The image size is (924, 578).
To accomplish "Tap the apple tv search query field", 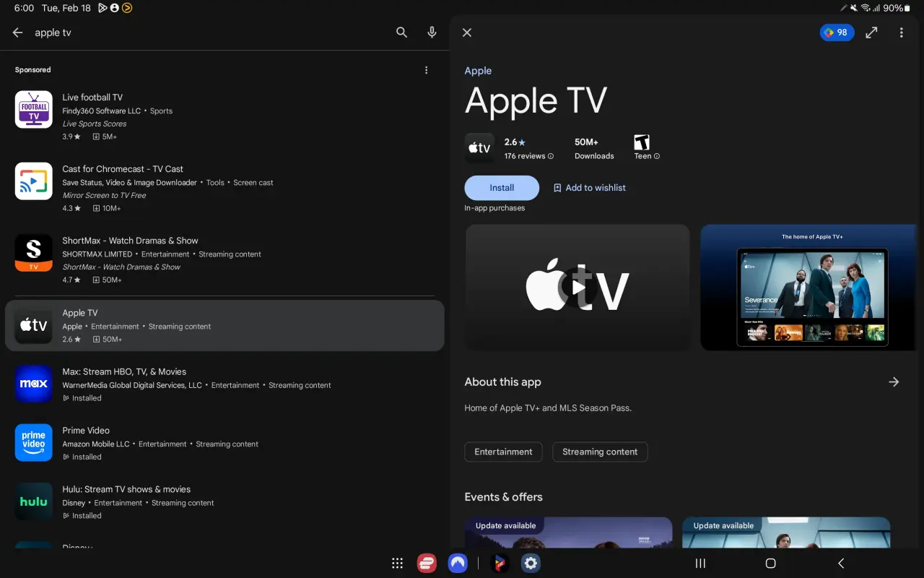I will tap(209, 33).
